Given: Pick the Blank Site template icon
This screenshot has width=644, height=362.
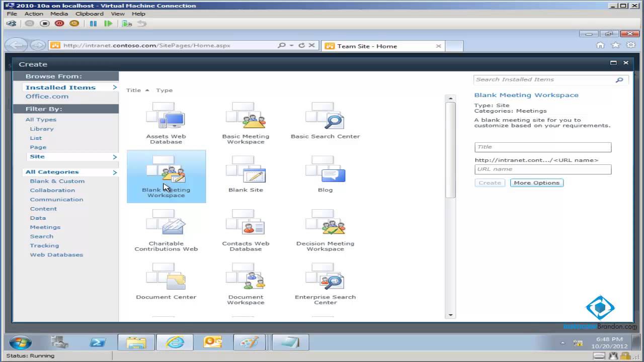Looking at the screenshot, I should click(x=246, y=169).
